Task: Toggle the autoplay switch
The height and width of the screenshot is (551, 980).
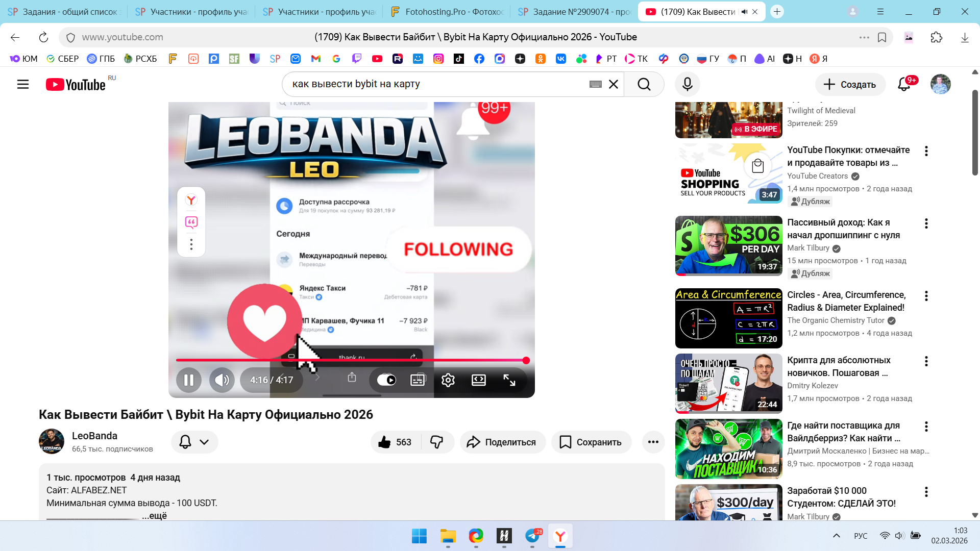Action: coord(386,380)
